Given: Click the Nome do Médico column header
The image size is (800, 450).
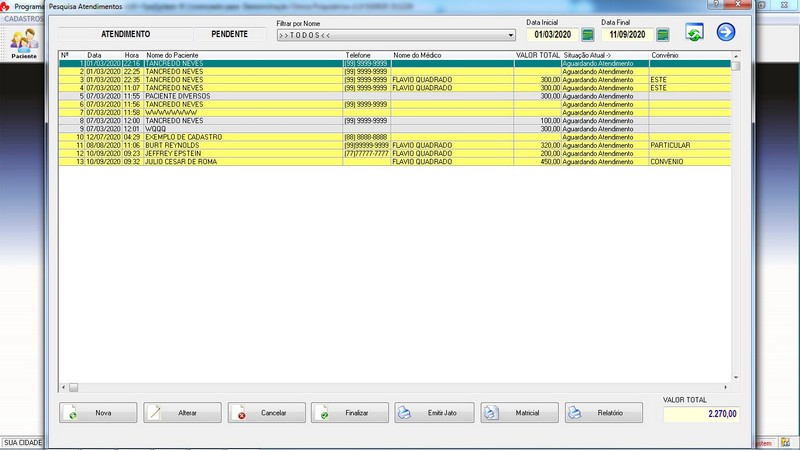Looking at the screenshot, I should click(417, 55).
